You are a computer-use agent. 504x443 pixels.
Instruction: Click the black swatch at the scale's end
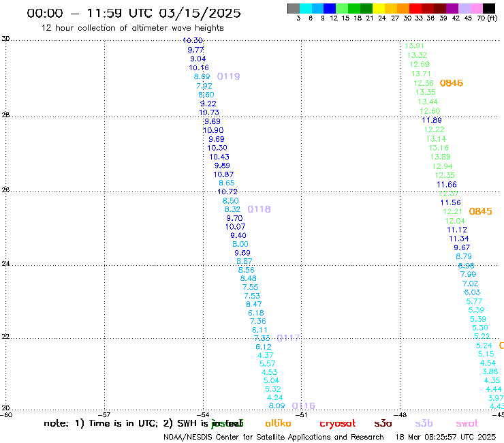[489, 8]
